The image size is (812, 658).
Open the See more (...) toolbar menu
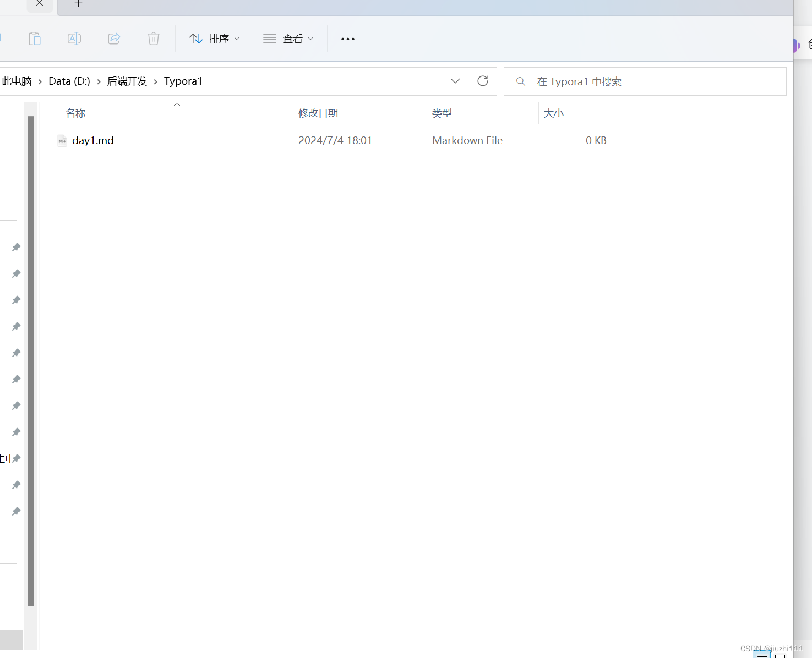point(347,39)
